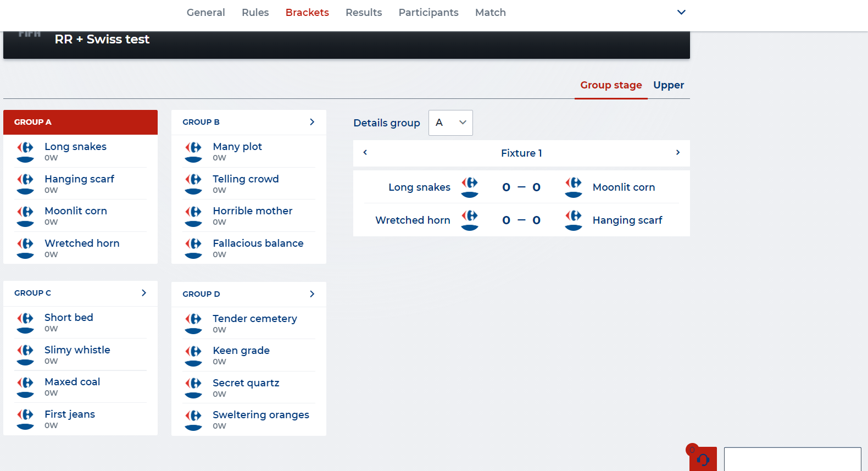868x471 pixels.
Task: Expand the top navigation dropdown chevron
Action: tap(681, 12)
